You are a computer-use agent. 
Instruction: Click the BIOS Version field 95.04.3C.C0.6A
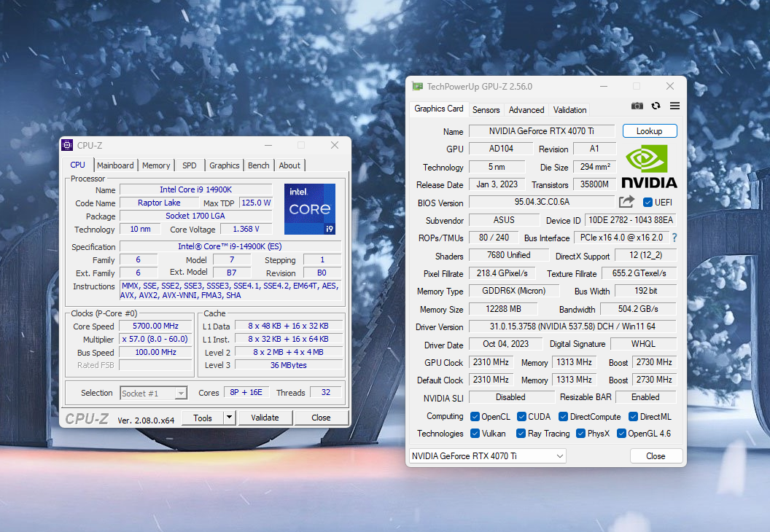tap(542, 202)
